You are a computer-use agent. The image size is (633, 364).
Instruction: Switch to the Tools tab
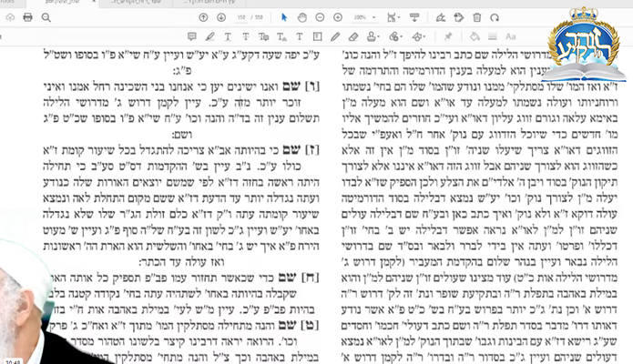click(x=7, y=4)
